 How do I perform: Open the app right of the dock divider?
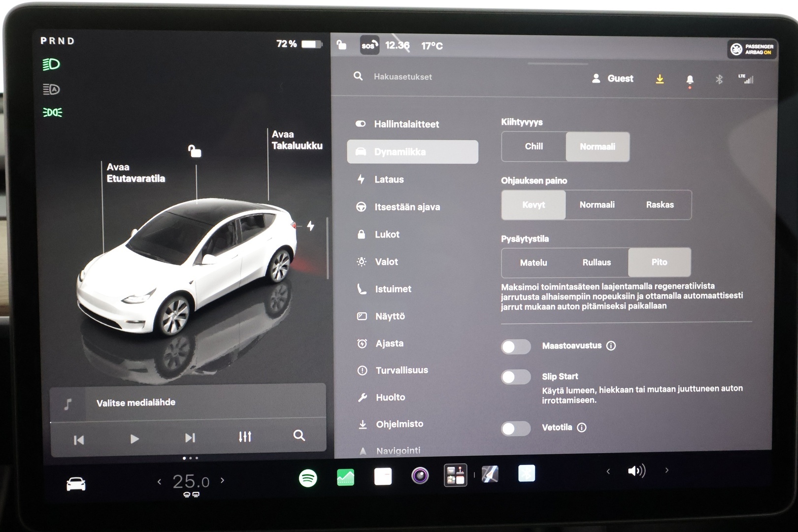click(490, 474)
